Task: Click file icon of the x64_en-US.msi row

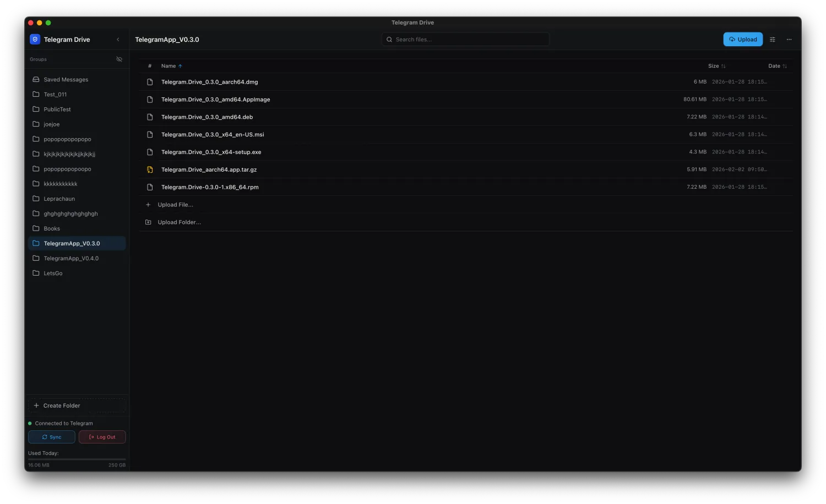Action: (150, 135)
